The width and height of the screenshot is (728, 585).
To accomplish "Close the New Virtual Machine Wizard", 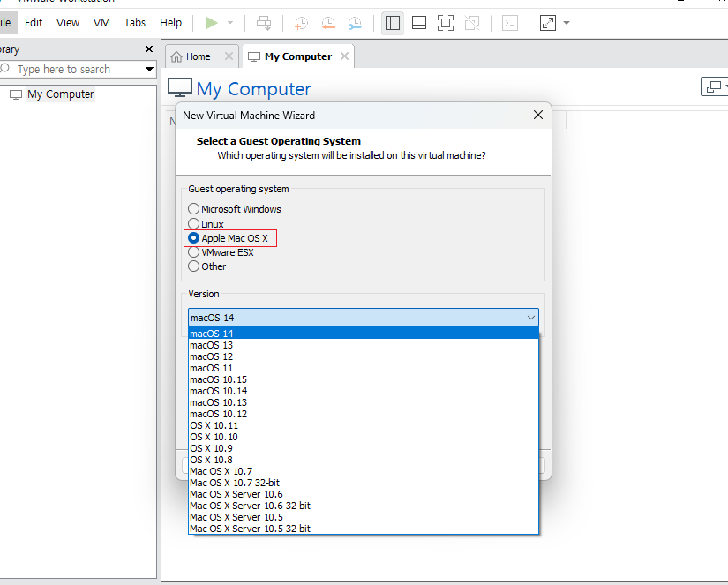I will [538, 115].
